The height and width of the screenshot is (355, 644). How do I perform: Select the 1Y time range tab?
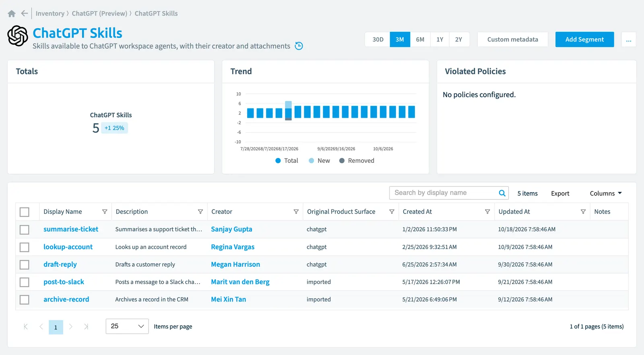[440, 39]
